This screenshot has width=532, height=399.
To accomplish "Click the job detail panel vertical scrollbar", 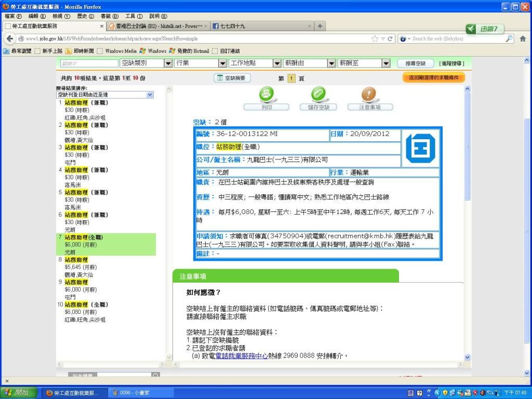I will click(467, 146).
